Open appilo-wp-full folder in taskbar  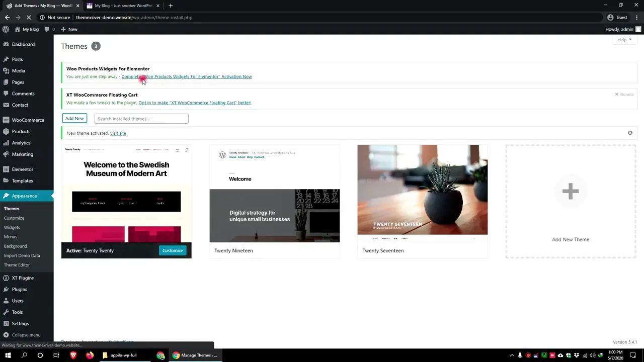[121, 355]
